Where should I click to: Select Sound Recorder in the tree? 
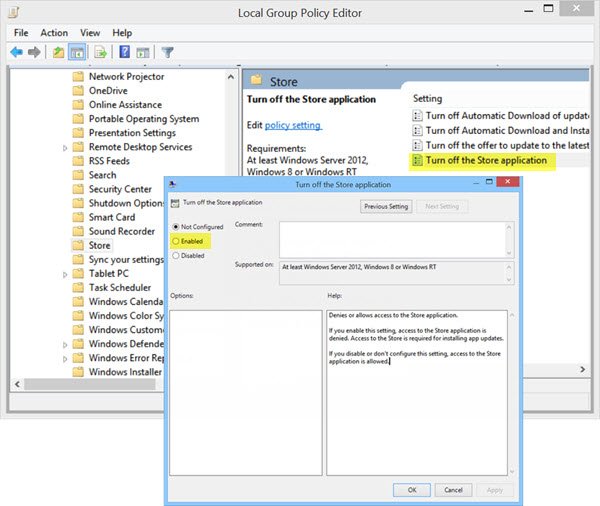(122, 231)
